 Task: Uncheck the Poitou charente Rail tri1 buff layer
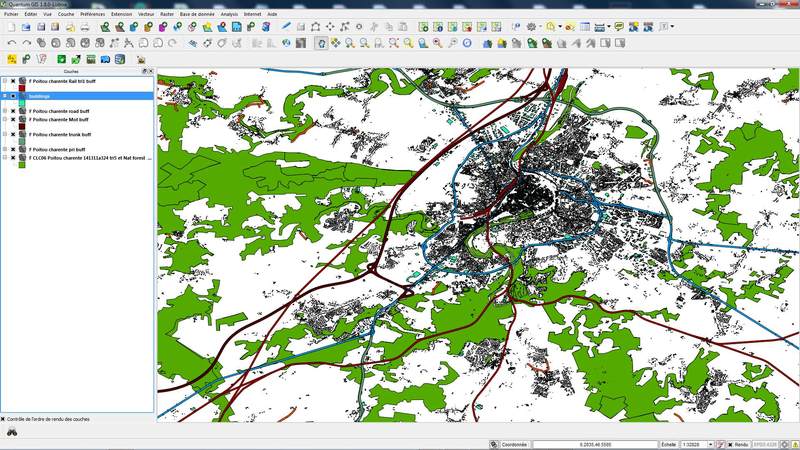[x=13, y=81]
